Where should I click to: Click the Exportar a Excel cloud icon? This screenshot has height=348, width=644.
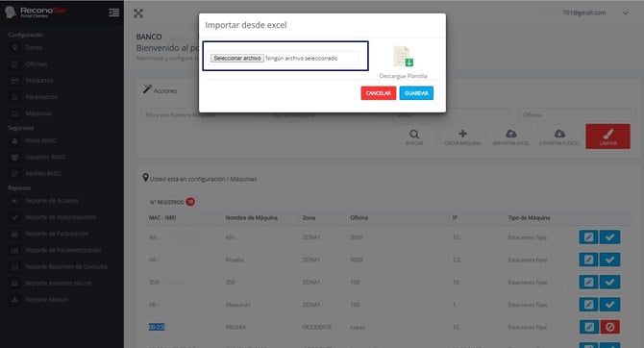(559, 134)
